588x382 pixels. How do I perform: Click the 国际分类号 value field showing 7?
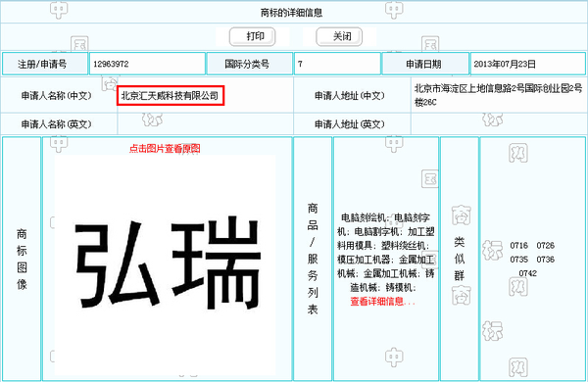(337, 64)
